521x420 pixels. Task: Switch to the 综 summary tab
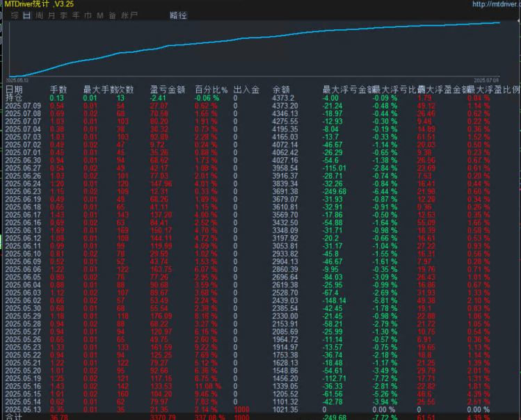point(15,15)
